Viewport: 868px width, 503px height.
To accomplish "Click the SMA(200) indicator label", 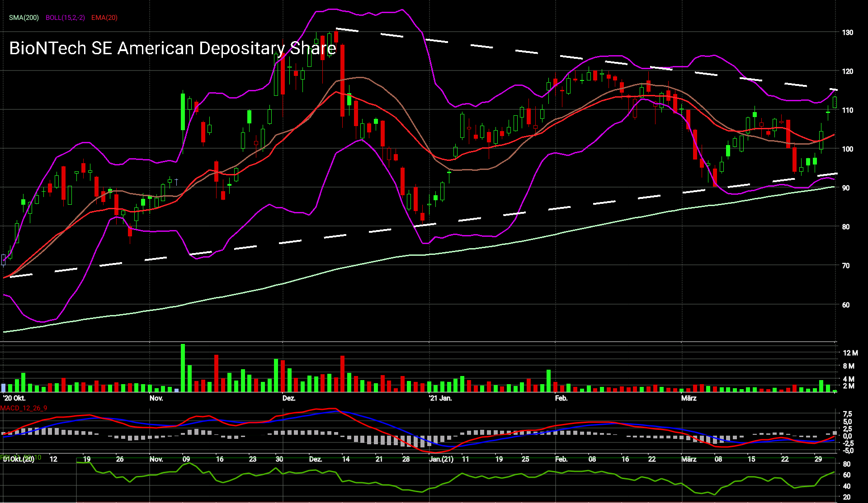I will tap(24, 18).
